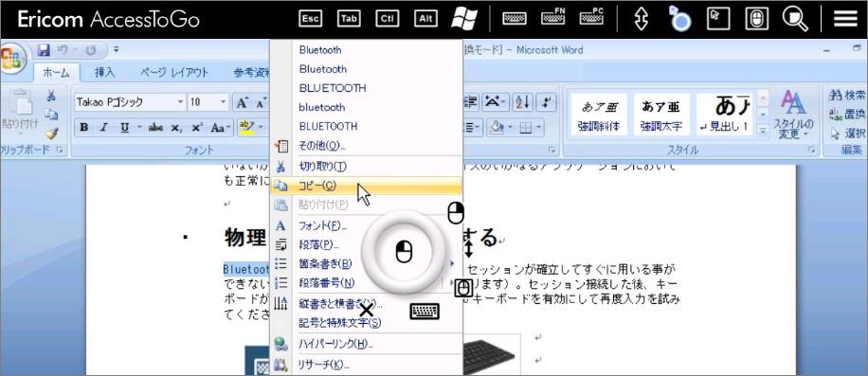Viewport: 868px width, 376px height.
Task: Toggle Bold formatting
Action: 84,128
